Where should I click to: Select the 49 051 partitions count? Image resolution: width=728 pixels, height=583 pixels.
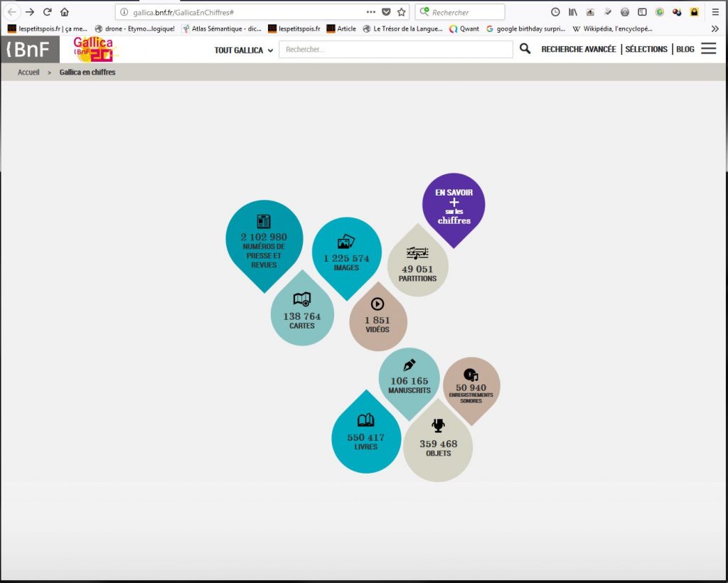click(x=417, y=269)
